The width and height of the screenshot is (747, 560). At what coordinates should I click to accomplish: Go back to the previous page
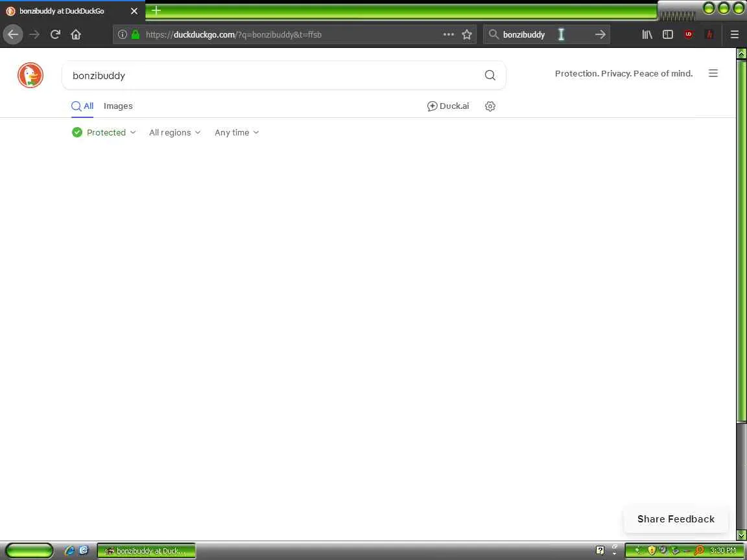coord(13,34)
